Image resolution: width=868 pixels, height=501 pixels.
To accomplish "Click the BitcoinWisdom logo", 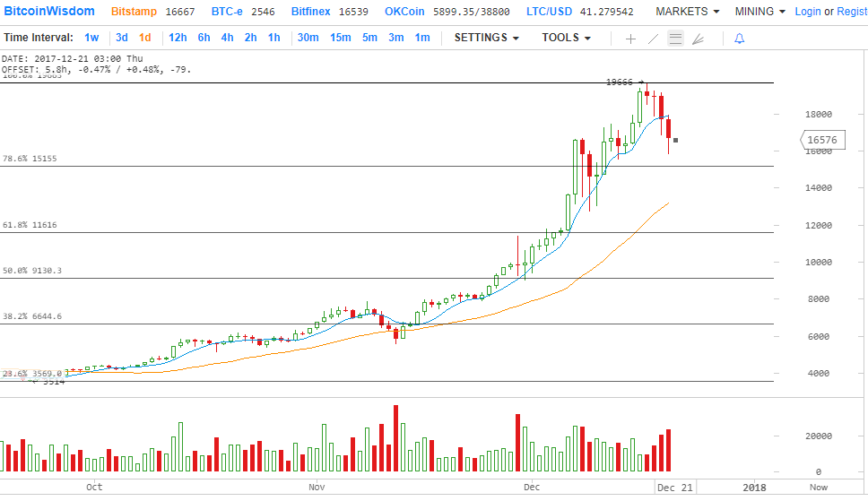I will click(x=50, y=12).
